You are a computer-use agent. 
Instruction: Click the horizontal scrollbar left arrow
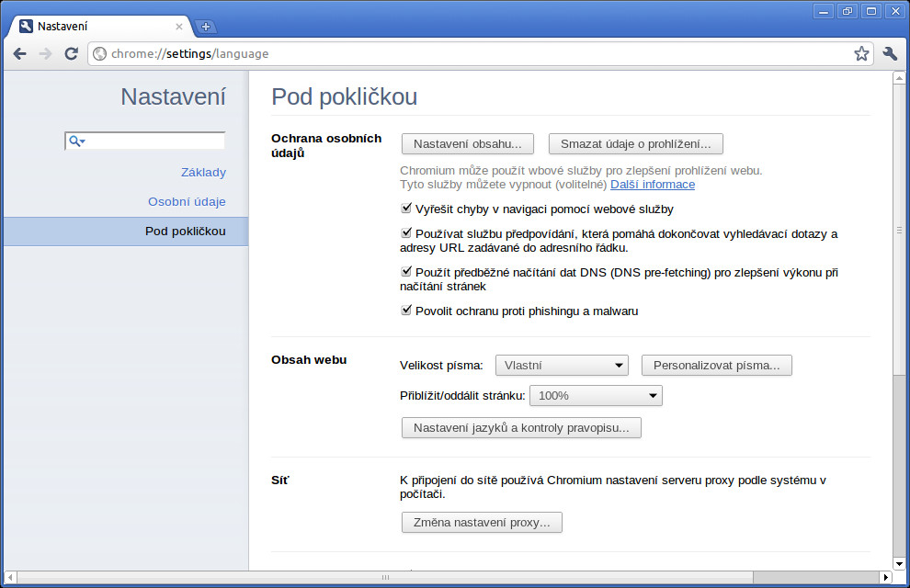click(10, 577)
